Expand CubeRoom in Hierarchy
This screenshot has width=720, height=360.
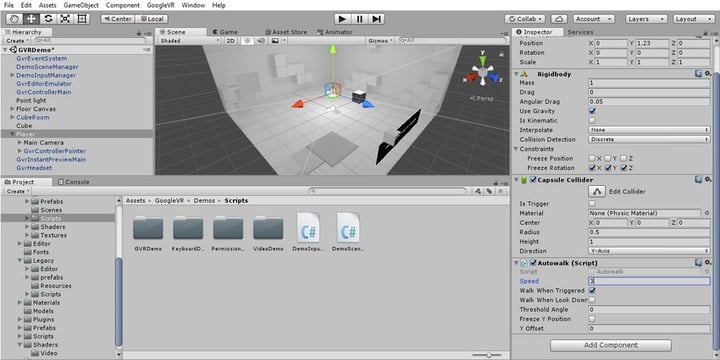click(x=12, y=117)
